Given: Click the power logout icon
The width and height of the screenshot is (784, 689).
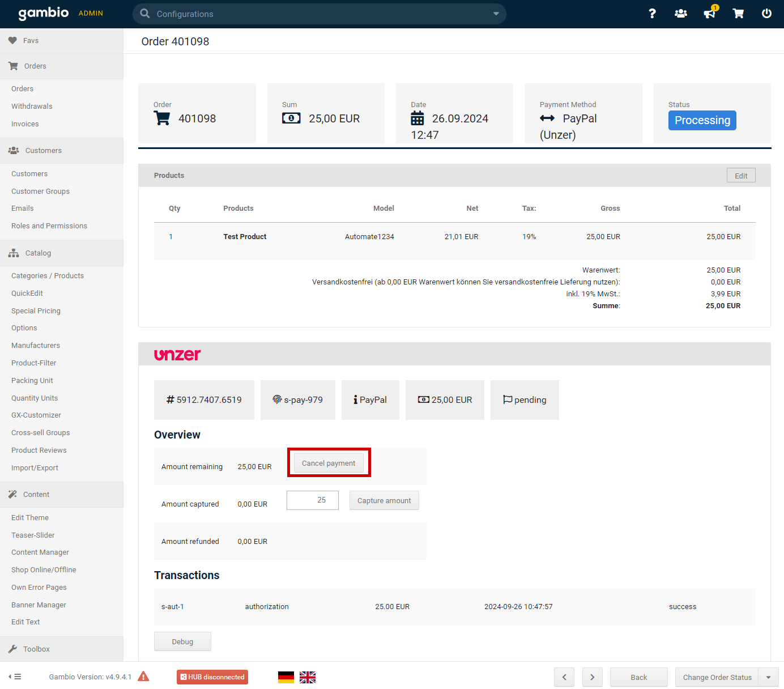Looking at the screenshot, I should point(766,14).
